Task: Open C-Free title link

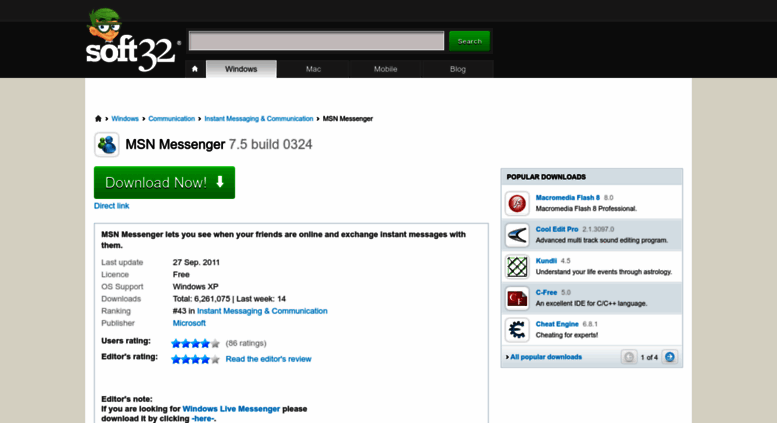Action: coord(546,292)
